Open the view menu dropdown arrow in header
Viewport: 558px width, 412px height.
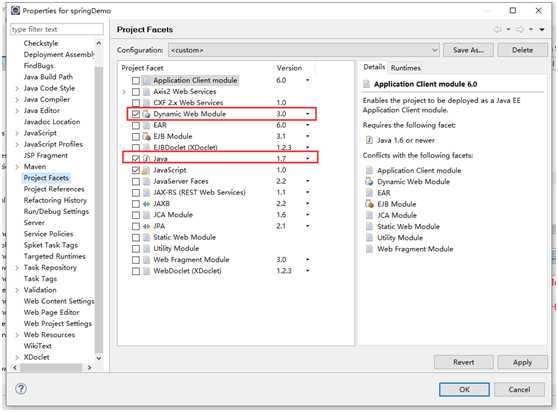[x=542, y=30]
